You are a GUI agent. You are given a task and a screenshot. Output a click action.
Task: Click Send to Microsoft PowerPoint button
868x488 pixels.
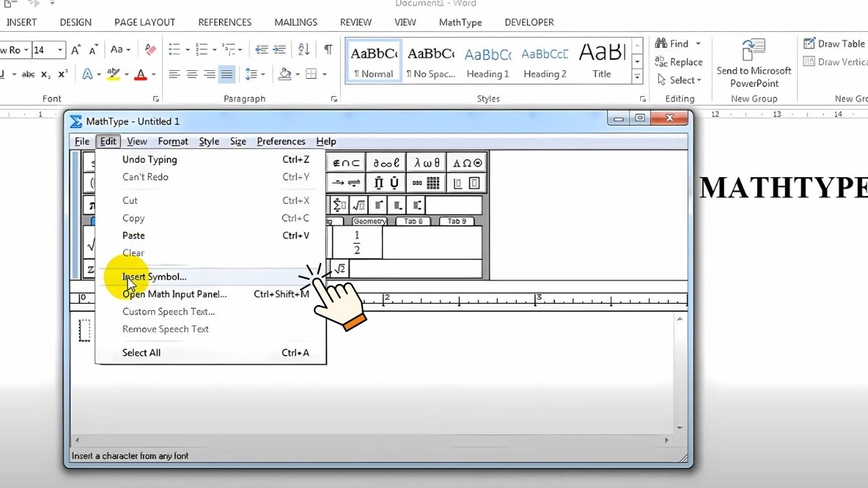(754, 63)
